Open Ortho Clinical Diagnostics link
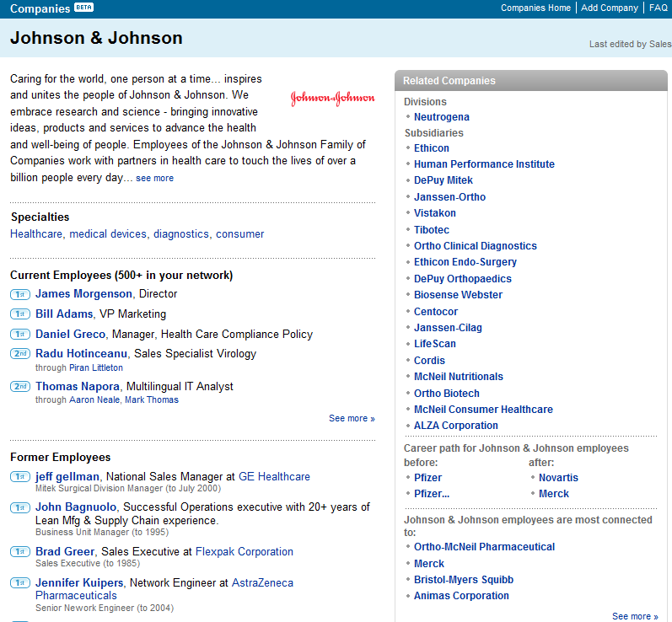 (x=476, y=246)
